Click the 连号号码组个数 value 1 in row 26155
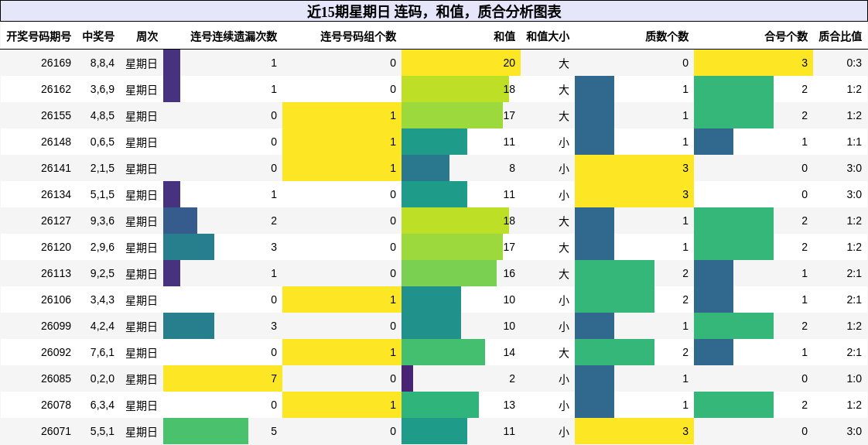 click(342, 115)
